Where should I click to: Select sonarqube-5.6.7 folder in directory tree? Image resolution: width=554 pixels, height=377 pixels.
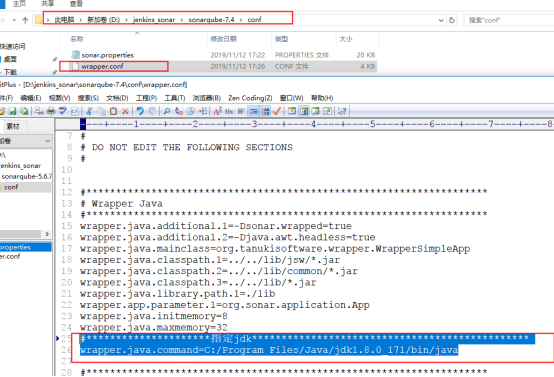tap(26, 176)
